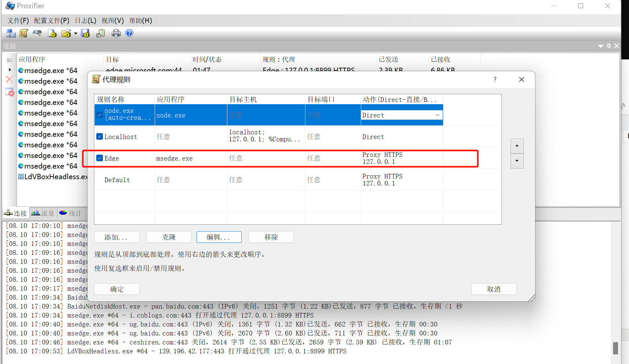Uncheck the Edge rule checkbox
The width and height of the screenshot is (629, 364).
[x=100, y=158]
